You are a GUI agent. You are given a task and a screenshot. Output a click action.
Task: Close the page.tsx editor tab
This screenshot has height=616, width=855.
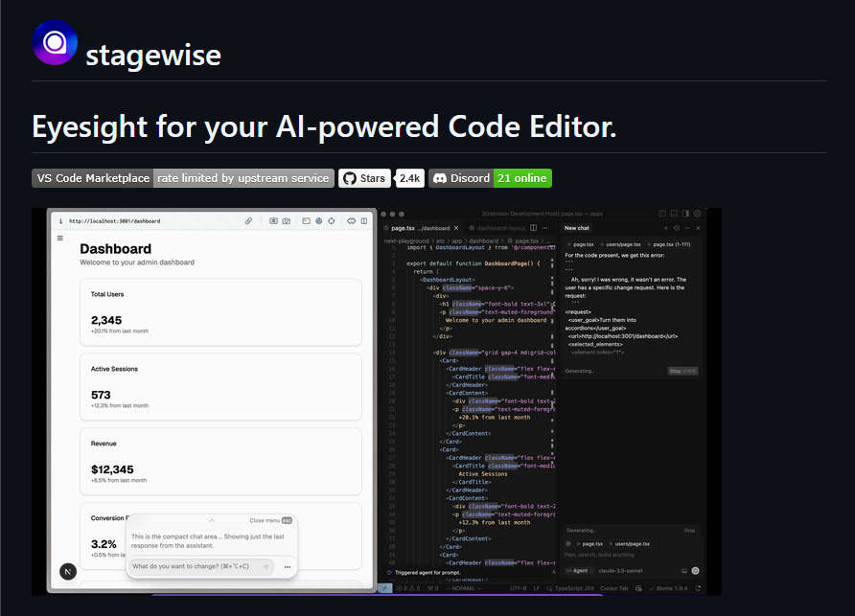pos(456,228)
